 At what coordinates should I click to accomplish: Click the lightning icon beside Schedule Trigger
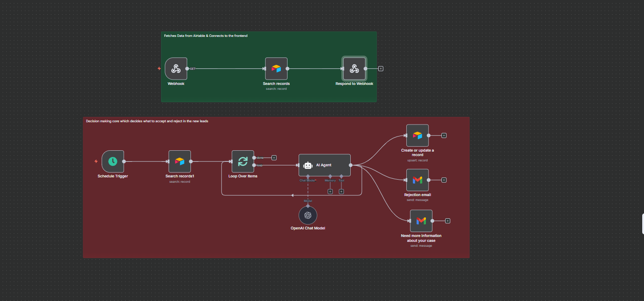pos(95,161)
